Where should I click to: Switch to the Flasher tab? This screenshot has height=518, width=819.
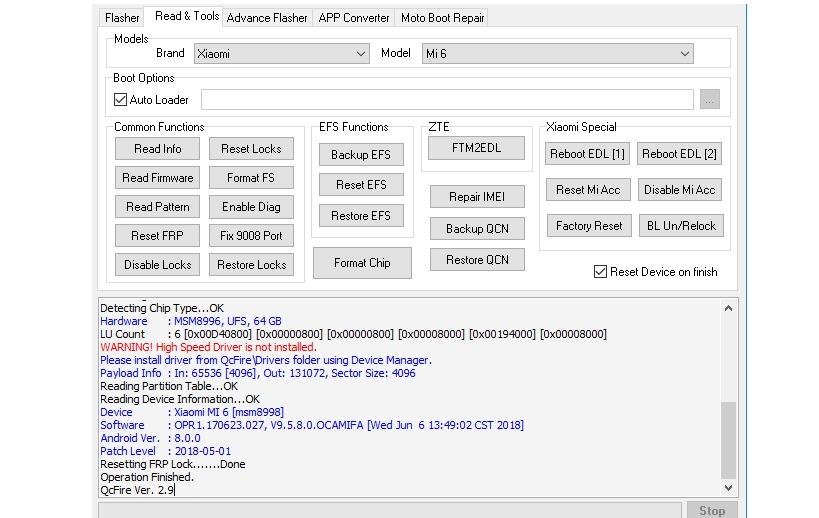(x=122, y=18)
